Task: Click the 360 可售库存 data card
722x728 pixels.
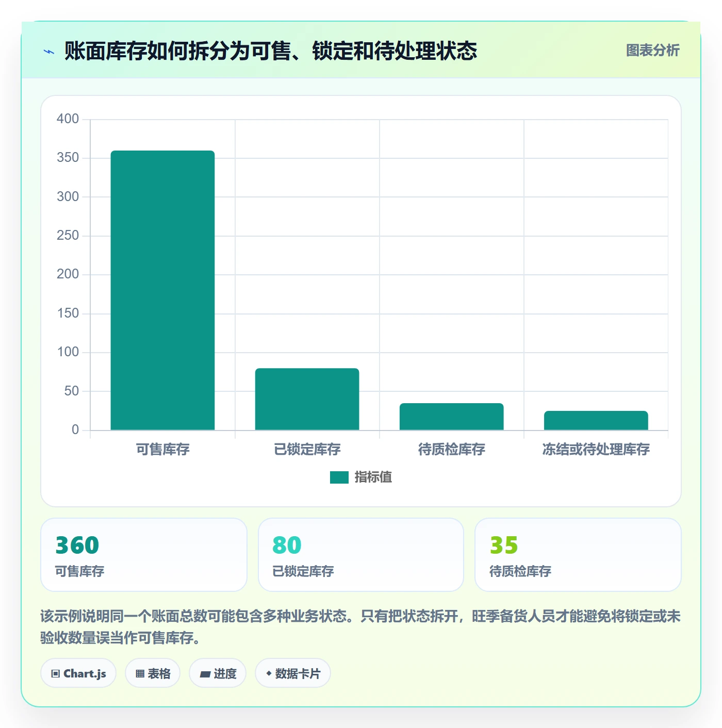Action: click(x=144, y=555)
